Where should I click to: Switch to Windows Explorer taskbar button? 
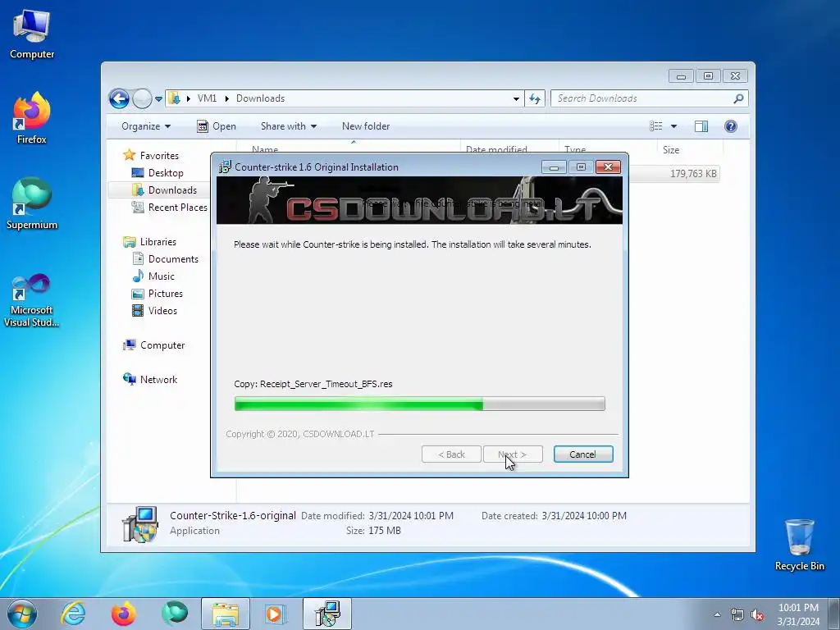click(226, 614)
